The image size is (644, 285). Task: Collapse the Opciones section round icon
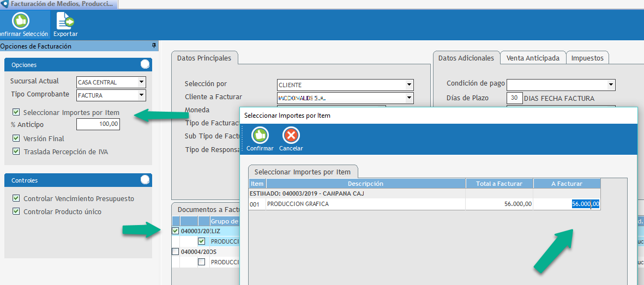tap(145, 64)
